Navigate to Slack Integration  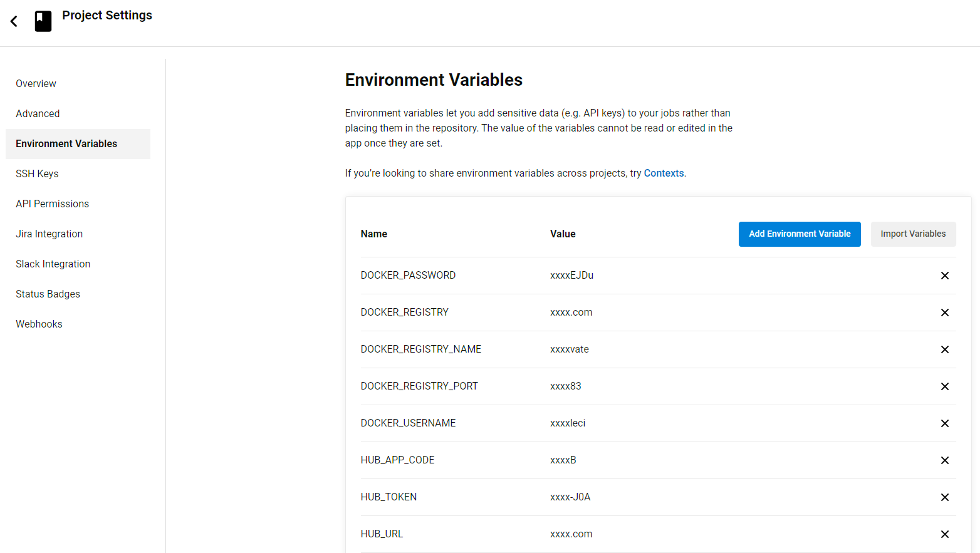53,264
